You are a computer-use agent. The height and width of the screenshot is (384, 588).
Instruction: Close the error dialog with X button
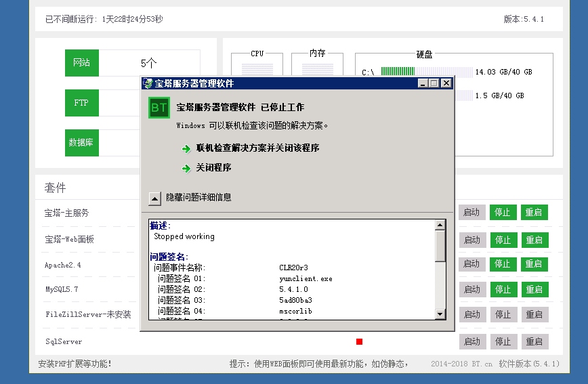point(446,83)
